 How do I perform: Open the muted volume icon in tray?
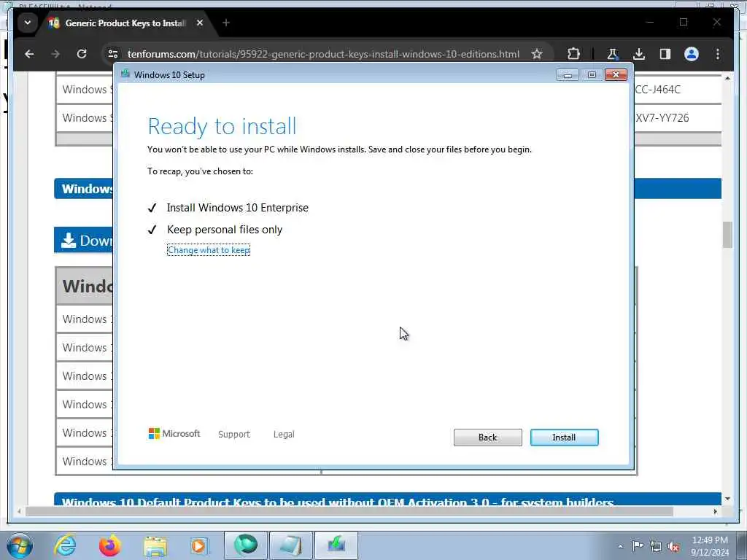[x=673, y=546]
